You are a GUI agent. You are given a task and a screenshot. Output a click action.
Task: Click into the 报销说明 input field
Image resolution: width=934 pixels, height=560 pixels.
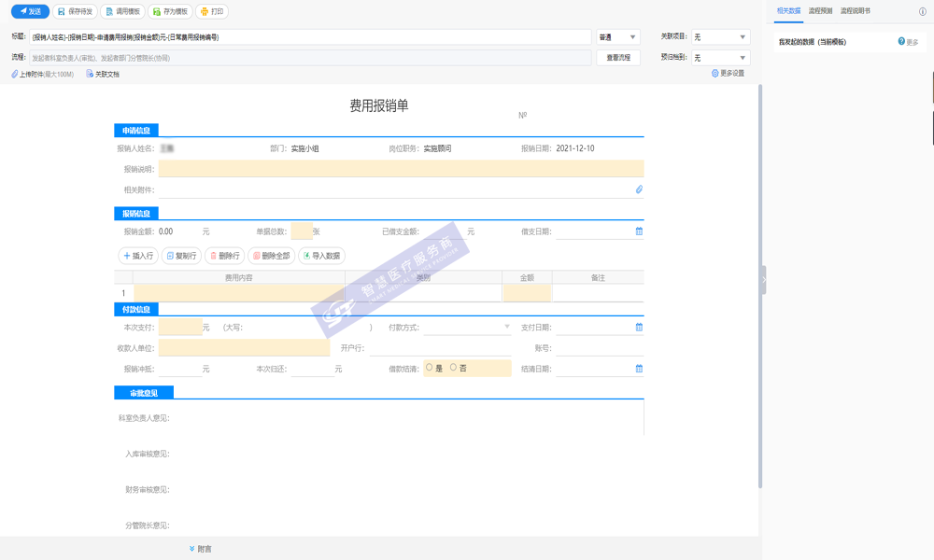[x=401, y=169]
